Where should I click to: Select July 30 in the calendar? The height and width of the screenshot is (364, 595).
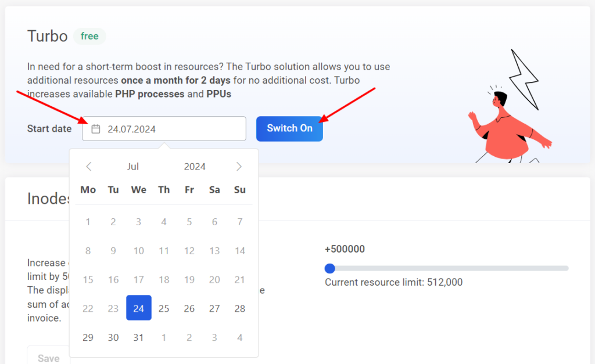tap(113, 337)
